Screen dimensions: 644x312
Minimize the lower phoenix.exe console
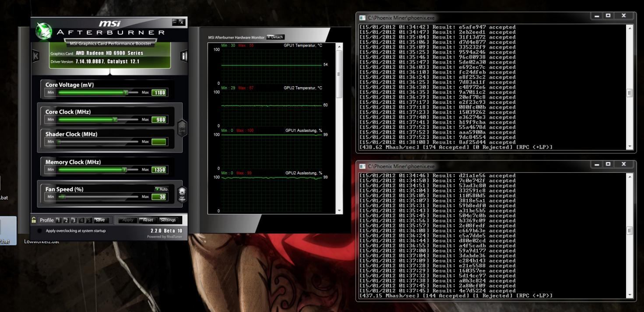click(x=596, y=164)
